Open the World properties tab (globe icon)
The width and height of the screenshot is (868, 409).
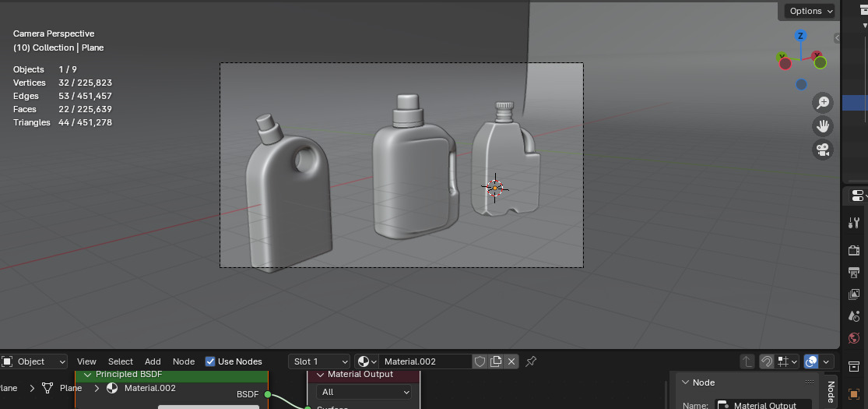pyautogui.click(x=854, y=338)
